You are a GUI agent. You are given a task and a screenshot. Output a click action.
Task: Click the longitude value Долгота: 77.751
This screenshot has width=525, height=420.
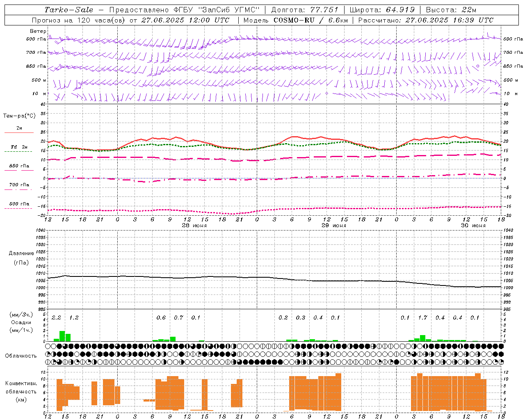(305, 10)
